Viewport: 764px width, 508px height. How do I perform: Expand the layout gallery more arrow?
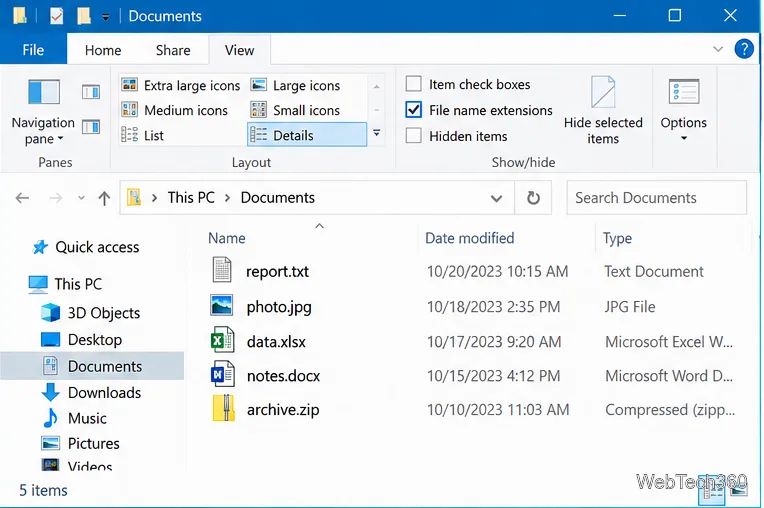376,133
